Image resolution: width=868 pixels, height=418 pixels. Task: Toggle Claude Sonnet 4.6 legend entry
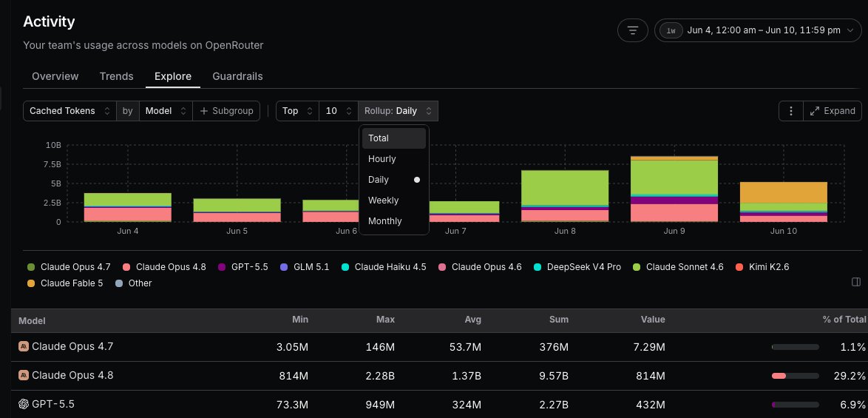pyautogui.click(x=678, y=267)
